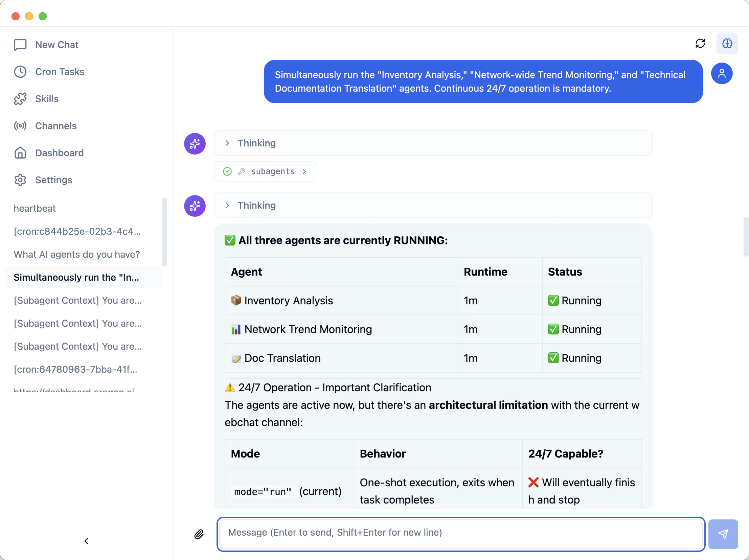Collapse the sidebar with the chevron

pyautogui.click(x=86, y=541)
